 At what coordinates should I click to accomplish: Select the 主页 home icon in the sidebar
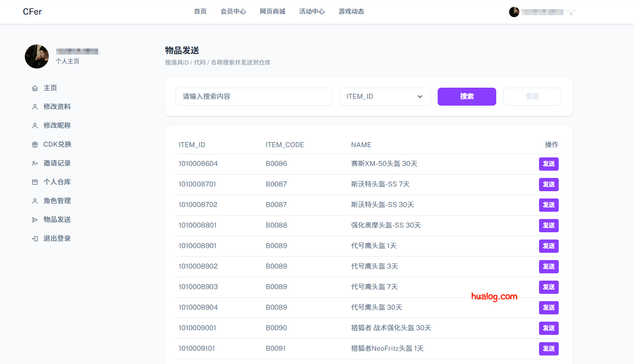pyautogui.click(x=35, y=88)
